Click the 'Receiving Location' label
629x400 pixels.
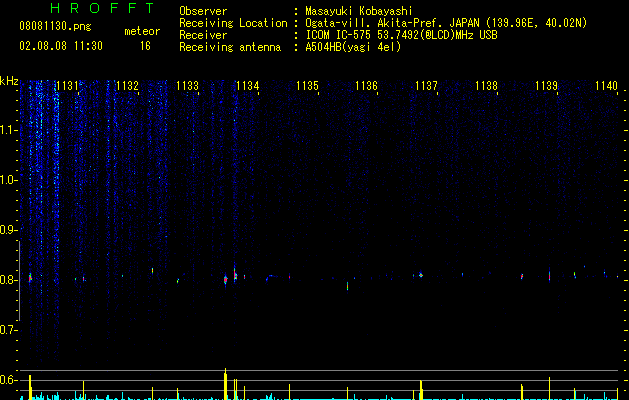click(233, 23)
